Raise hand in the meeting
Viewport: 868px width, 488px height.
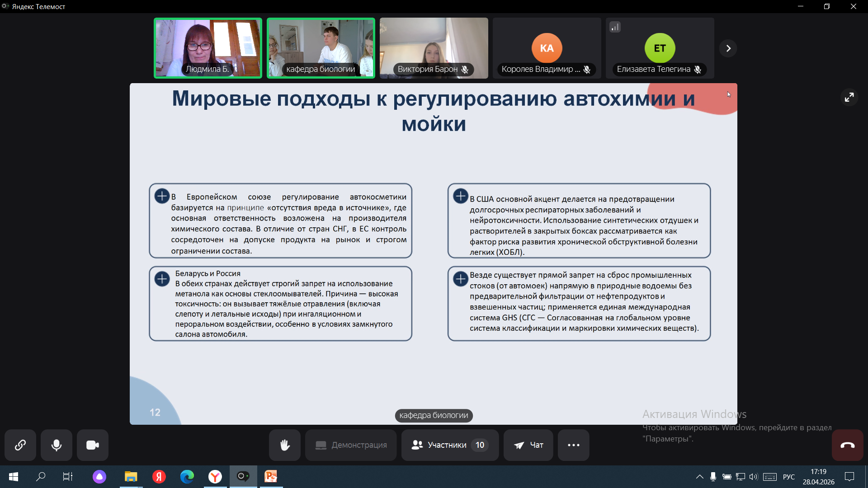click(284, 445)
